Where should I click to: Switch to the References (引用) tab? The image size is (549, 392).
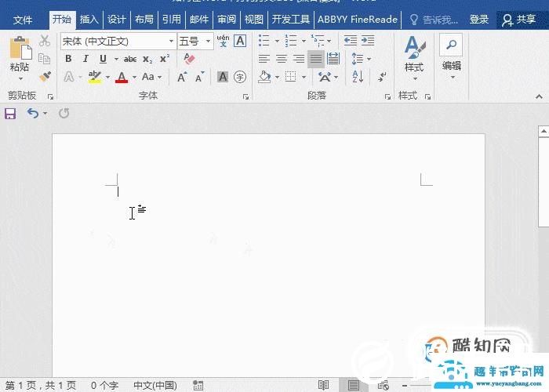(172, 20)
